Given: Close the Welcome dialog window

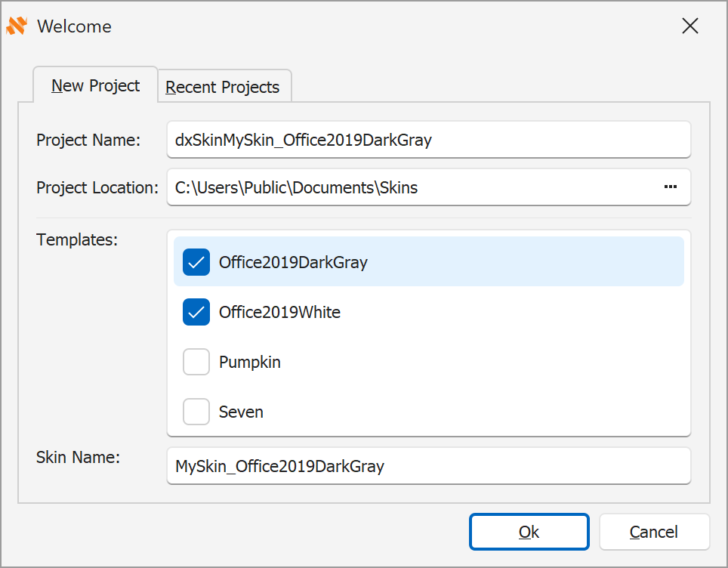Looking at the screenshot, I should click(x=689, y=26).
